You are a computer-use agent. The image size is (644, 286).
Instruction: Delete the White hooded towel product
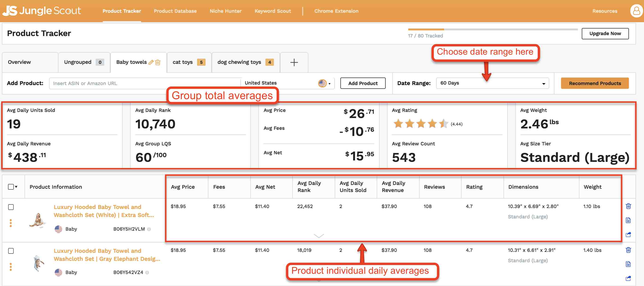tap(628, 206)
